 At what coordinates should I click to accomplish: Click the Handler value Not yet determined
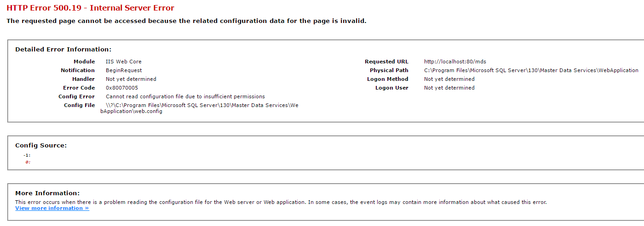coord(131,79)
